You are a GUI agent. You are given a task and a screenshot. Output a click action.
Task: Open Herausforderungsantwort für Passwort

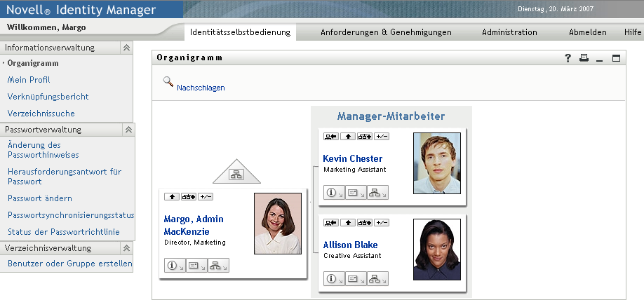point(65,177)
